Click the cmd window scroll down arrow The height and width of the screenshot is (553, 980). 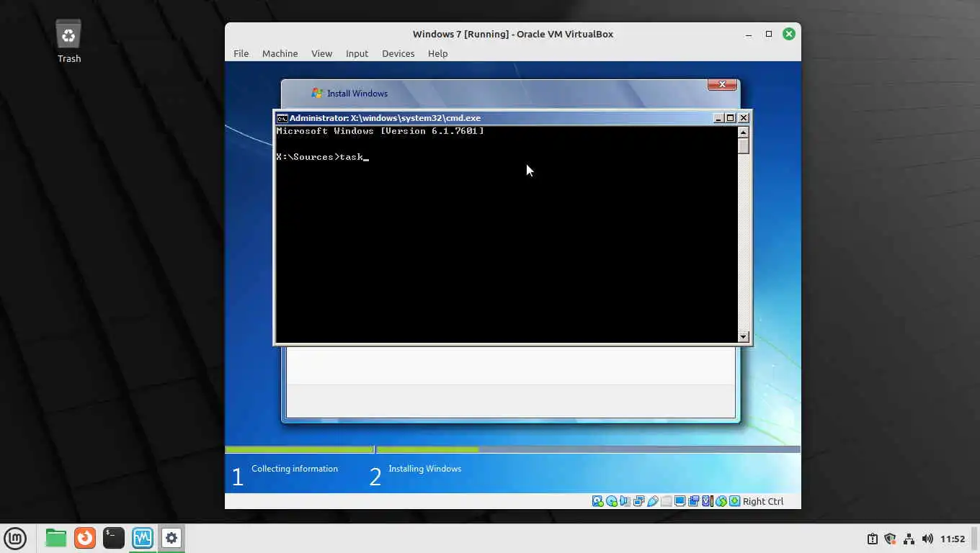click(744, 336)
